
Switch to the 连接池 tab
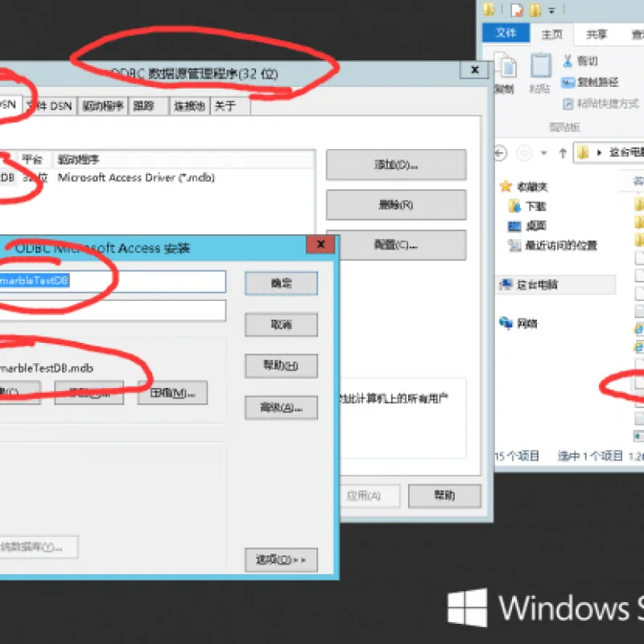tap(189, 106)
